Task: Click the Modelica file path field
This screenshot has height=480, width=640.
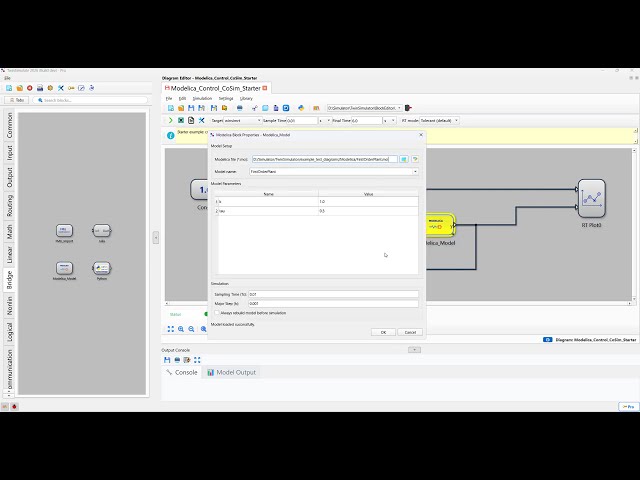Action: tap(324, 159)
